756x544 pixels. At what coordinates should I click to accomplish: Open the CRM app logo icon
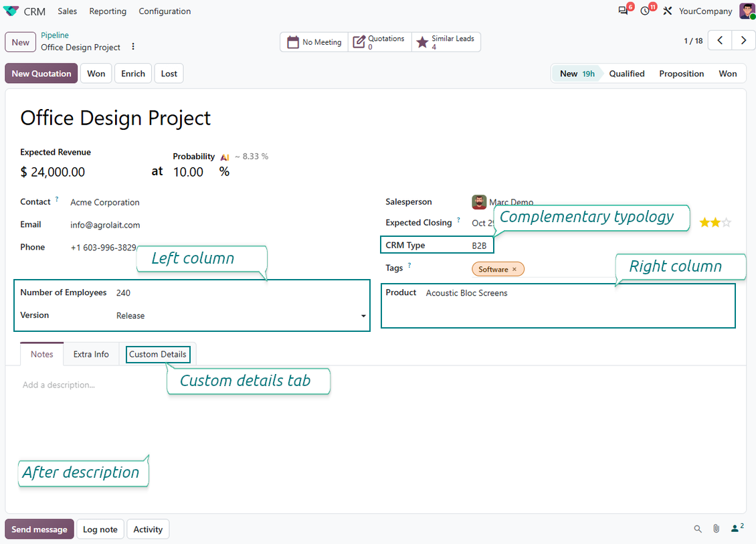click(11, 11)
